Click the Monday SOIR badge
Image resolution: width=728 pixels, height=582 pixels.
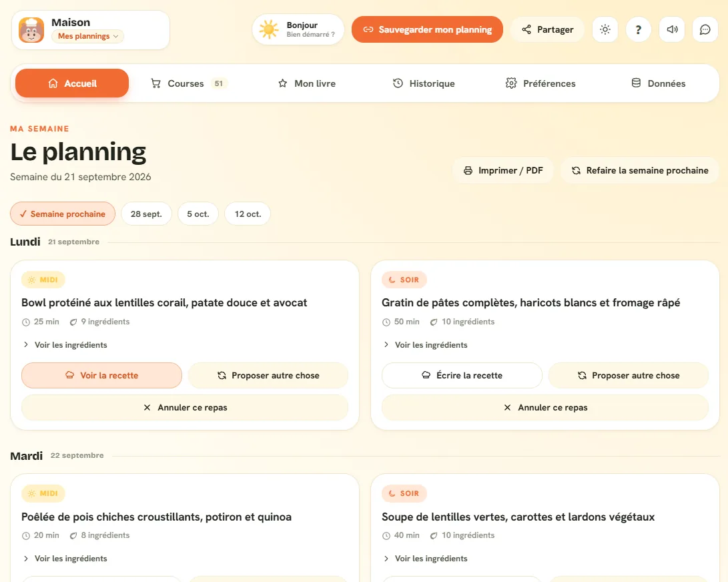(x=404, y=280)
